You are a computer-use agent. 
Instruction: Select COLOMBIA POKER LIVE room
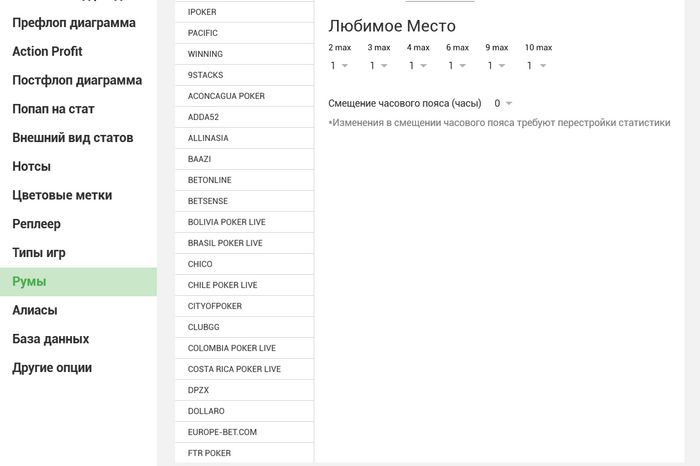[244, 348]
